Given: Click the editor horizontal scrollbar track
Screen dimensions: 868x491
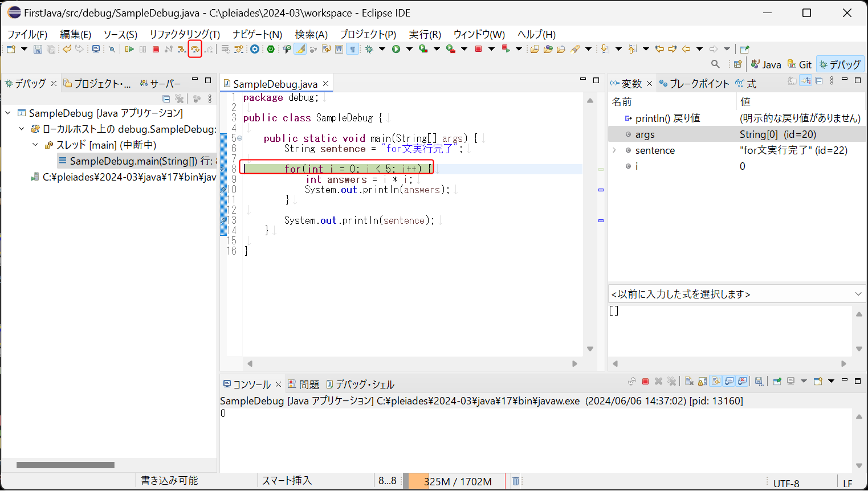Looking at the screenshot, I should click(x=412, y=363).
